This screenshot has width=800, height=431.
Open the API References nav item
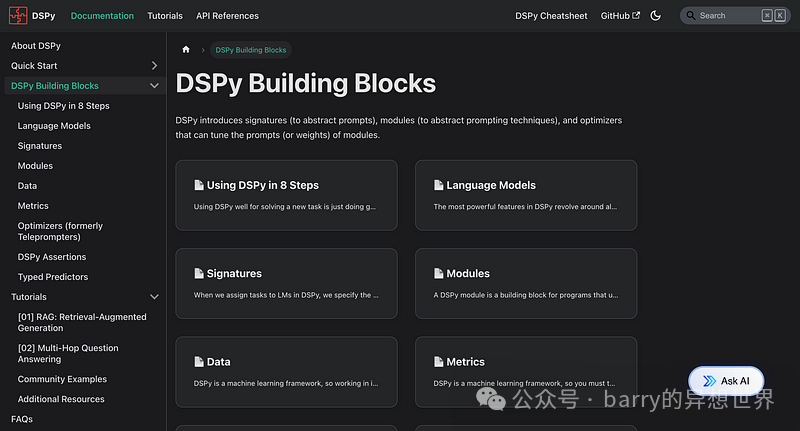tap(227, 16)
